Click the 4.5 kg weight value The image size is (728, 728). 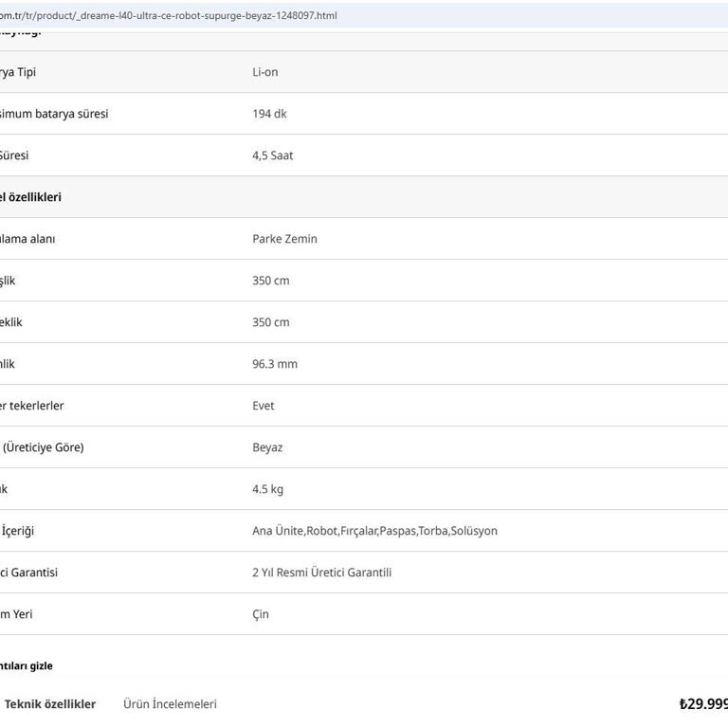pos(267,489)
